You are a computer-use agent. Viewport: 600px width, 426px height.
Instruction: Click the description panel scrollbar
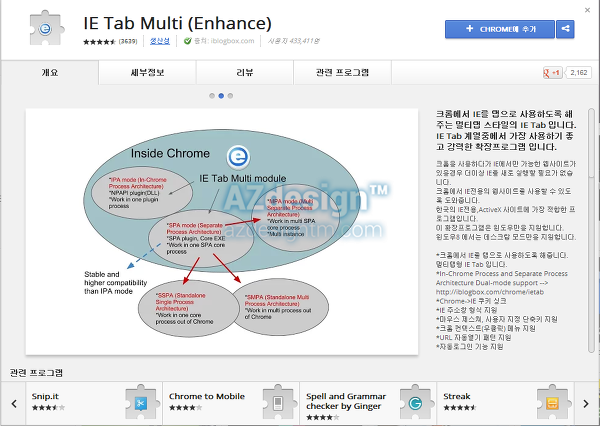pyautogui.click(x=592, y=230)
